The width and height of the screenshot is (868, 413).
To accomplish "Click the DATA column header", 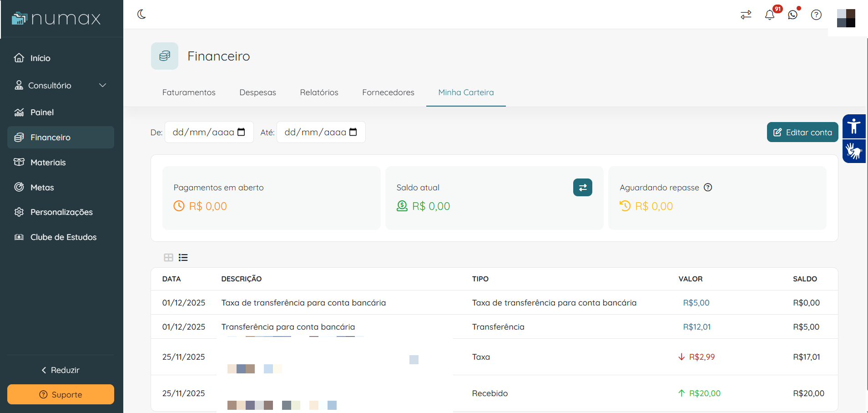I will pyautogui.click(x=172, y=279).
